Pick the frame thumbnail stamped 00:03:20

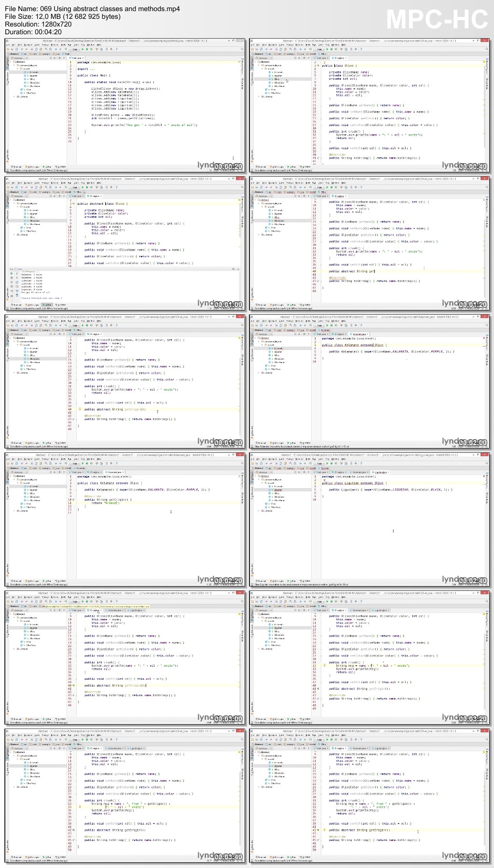(x=370, y=658)
